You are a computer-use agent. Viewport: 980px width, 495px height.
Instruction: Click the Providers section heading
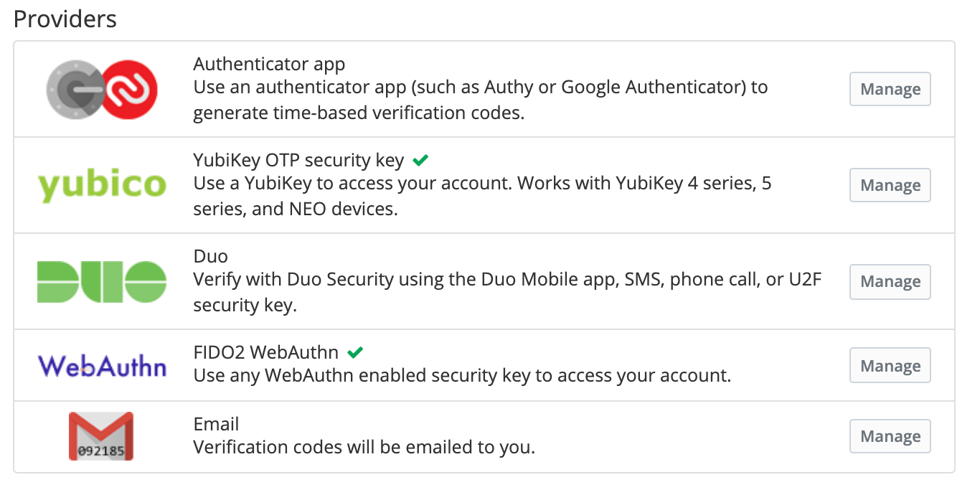click(x=65, y=19)
